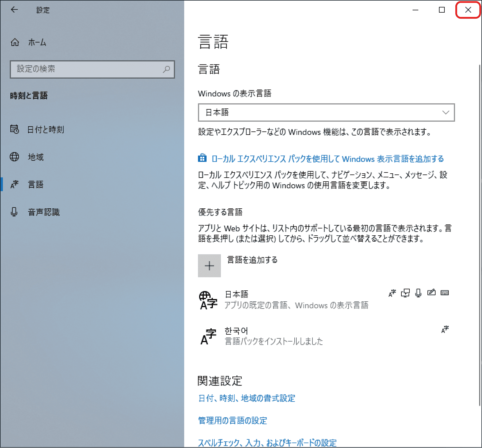The image size is (482, 448).
Task: Click the microphone icon beside 音声認識
Action: point(14,212)
